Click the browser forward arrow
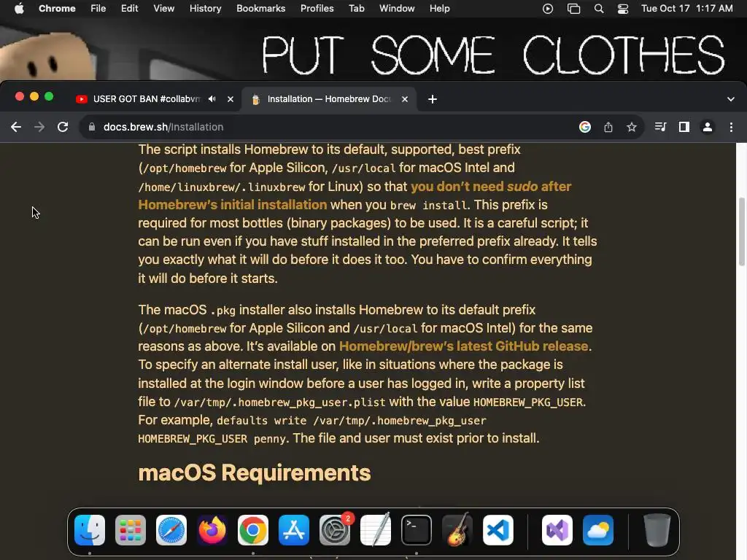 coord(39,127)
